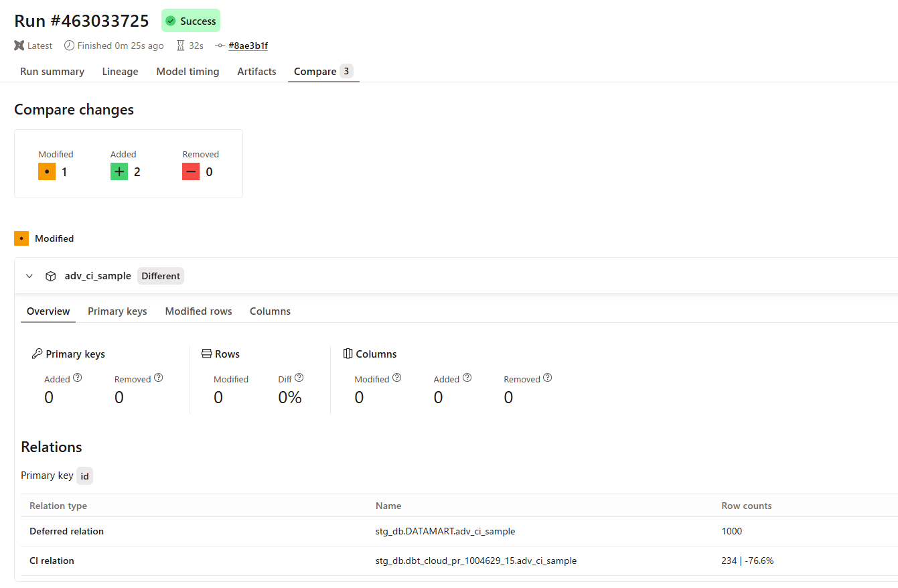Viewport: 898px width, 588px height.
Task: Select the Compare tab
Action: tap(323, 72)
